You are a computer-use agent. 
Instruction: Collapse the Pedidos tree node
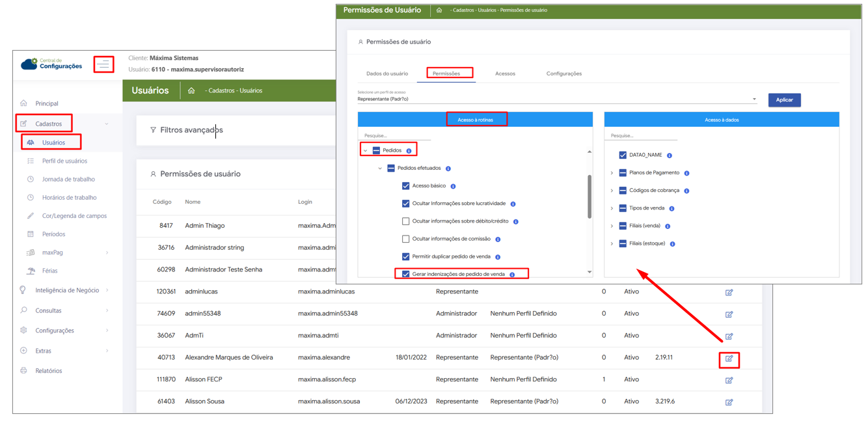point(365,150)
